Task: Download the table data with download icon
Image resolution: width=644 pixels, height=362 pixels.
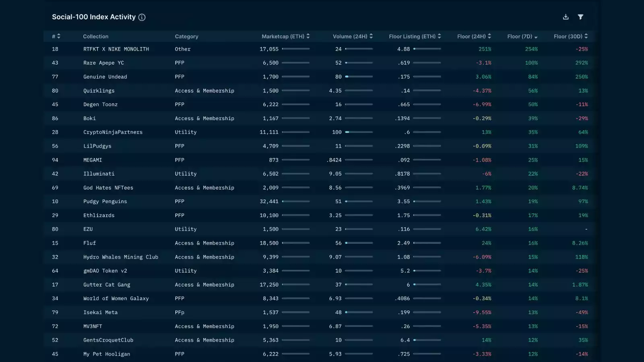Action: click(566, 17)
